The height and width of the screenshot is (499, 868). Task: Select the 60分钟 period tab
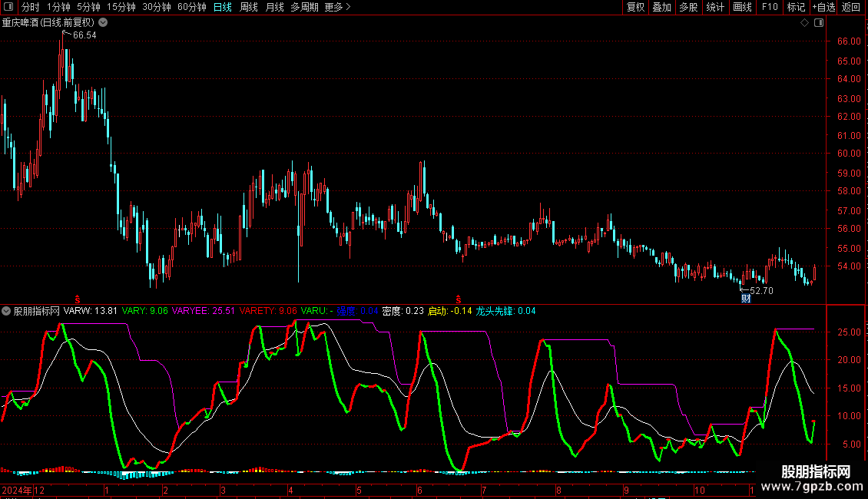tap(191, 7)
